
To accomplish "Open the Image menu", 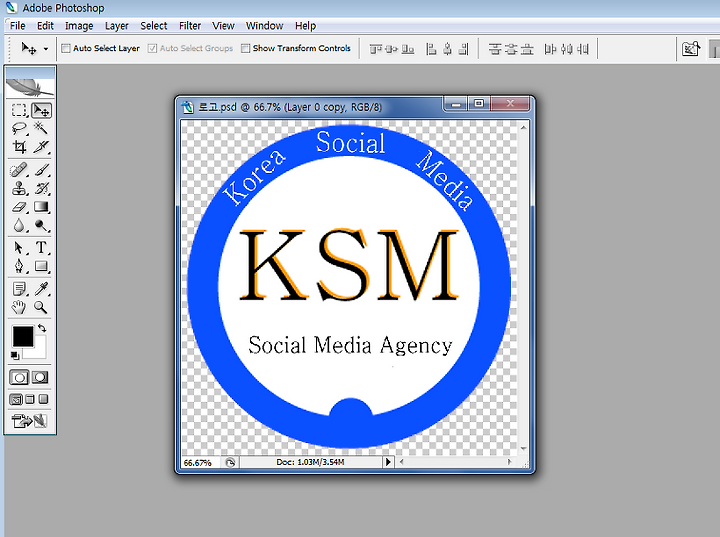I will [x=79, y=26].
